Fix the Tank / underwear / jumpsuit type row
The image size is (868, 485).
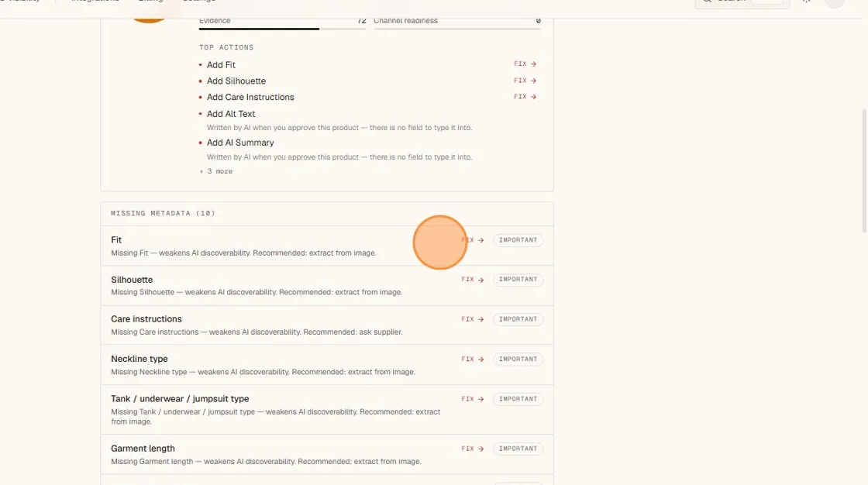click(472, 399)
